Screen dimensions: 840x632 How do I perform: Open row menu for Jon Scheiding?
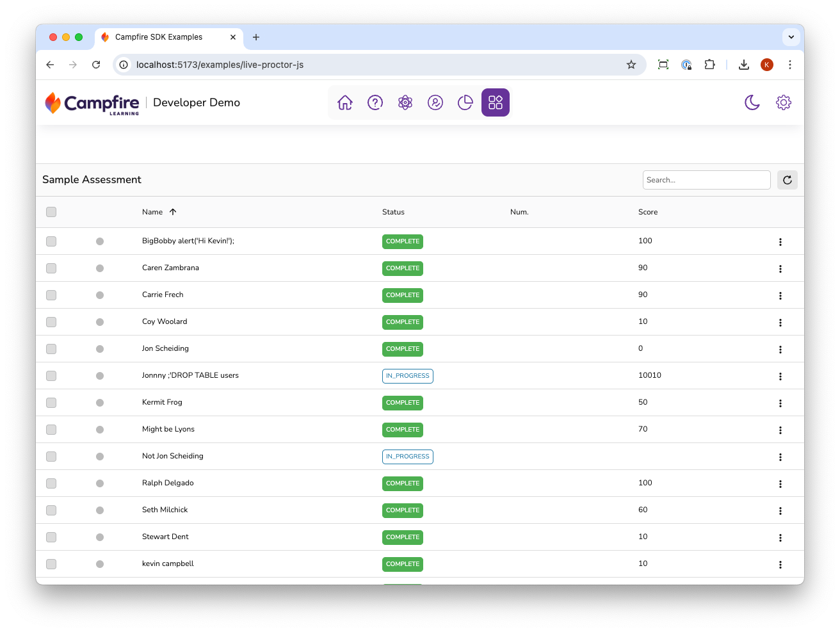[x=780, y=350]
